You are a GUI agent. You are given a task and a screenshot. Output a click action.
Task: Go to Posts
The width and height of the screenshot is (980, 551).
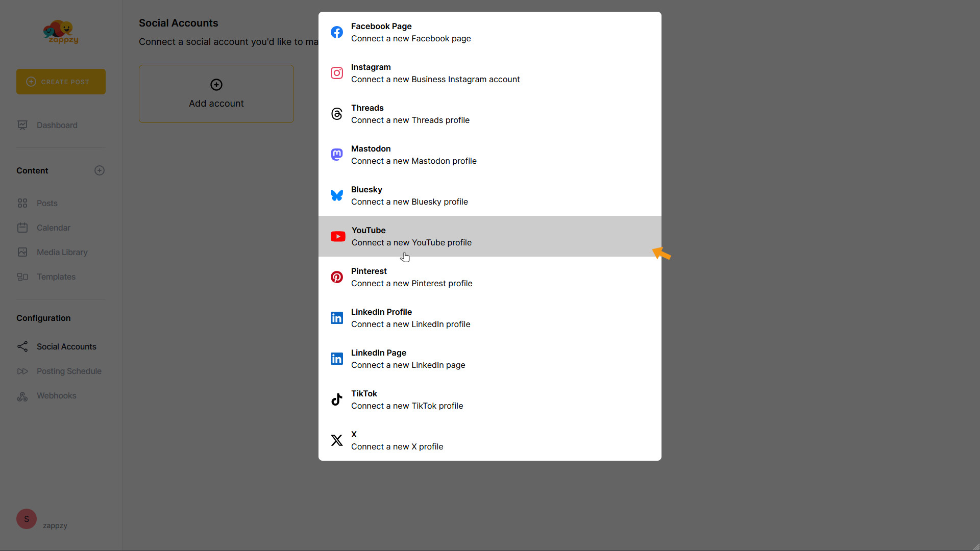(x=47, y=203)
